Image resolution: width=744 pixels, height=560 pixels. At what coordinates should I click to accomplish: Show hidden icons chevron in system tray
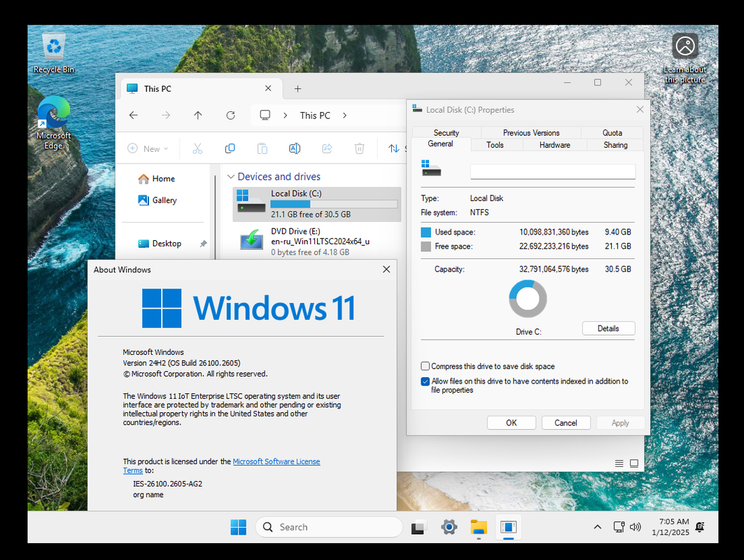pyautogui.click(x=598, y=527)
